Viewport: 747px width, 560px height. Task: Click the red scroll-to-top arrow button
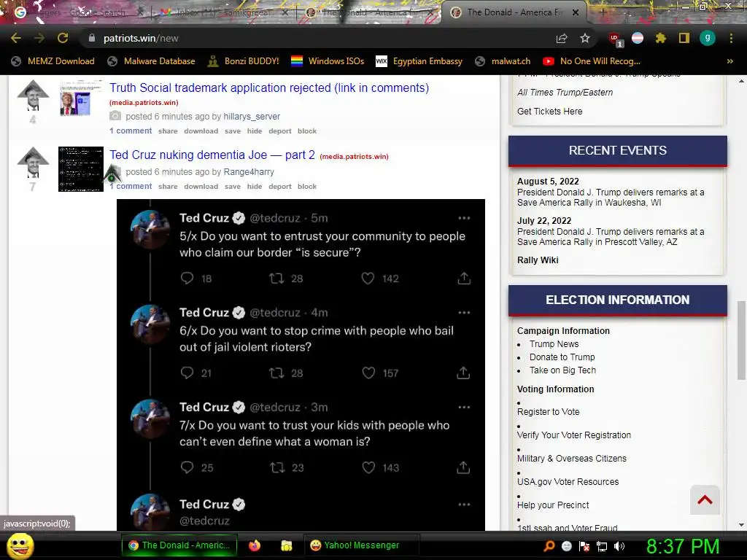[705, 500]
